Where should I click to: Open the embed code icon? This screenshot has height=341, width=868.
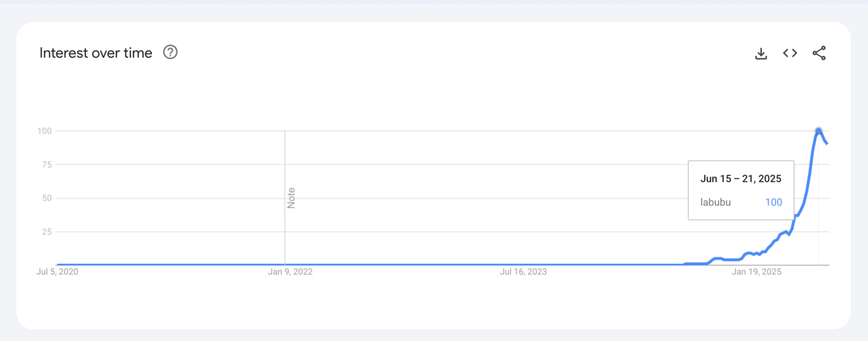point(790,53)
